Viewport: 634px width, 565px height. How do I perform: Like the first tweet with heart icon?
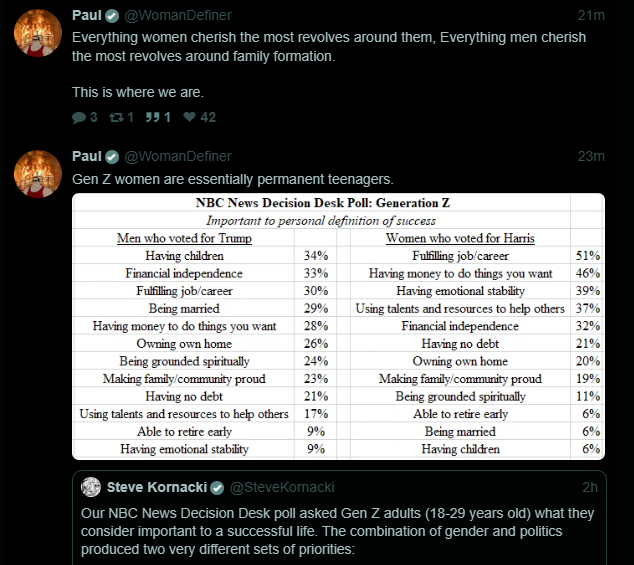pyautogui.click(x=189, y=117)
